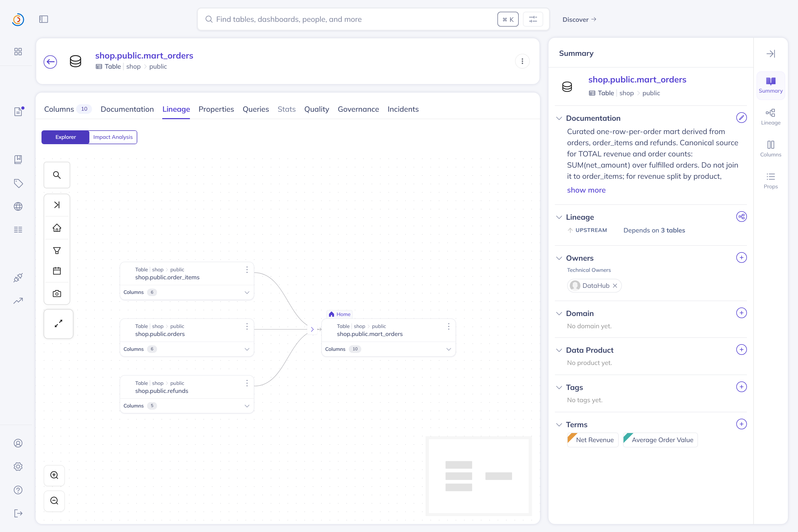The image size is (798, 532).
Task: Collapse the Terms section
Action: (559, 425)
